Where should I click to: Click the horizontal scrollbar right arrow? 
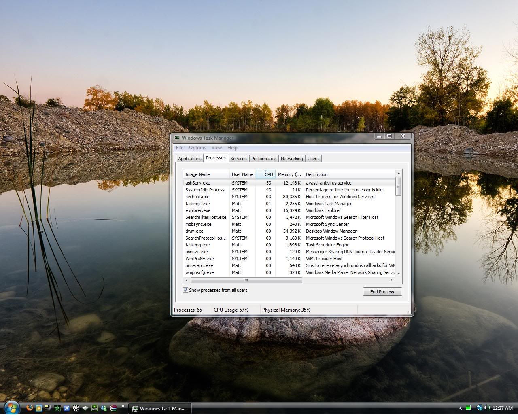pyautogui.click(x=391, y=280)
